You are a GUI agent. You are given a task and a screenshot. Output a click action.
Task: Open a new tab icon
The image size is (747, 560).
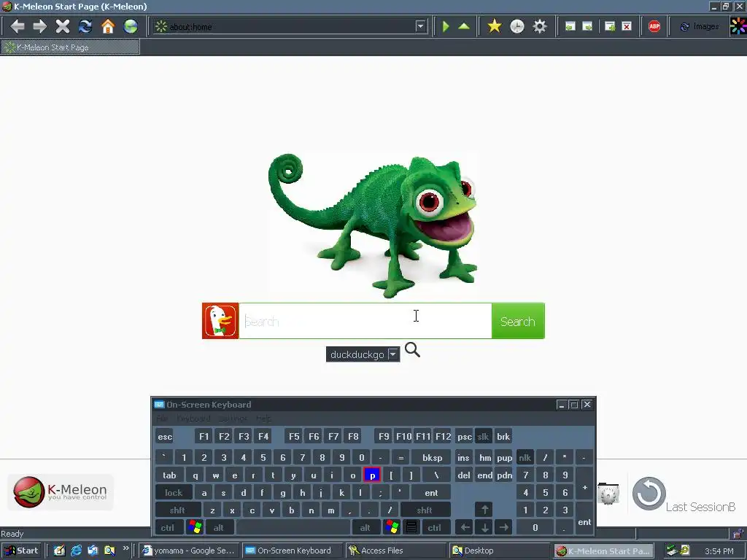click(610, 26)
